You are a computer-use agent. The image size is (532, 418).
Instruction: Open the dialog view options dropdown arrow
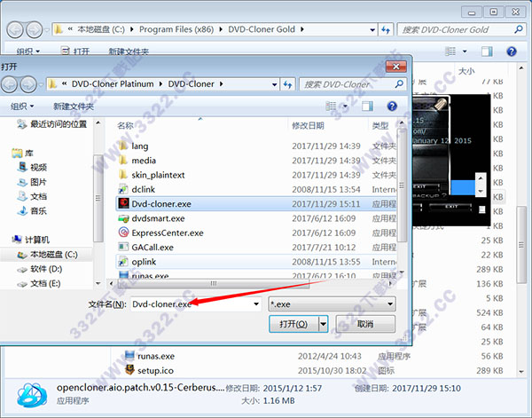[346, 106]
